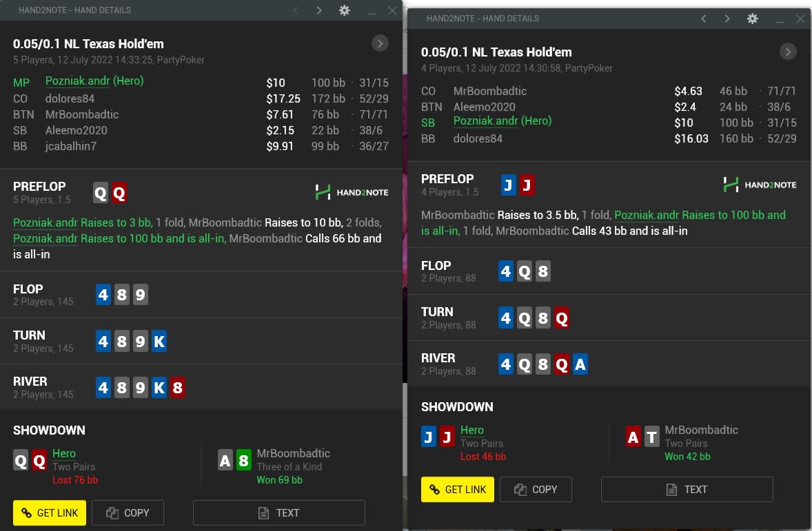The image size is (812, 531).
Task: Select Won 69 bb text in left showdown
Action: point(280,480)
